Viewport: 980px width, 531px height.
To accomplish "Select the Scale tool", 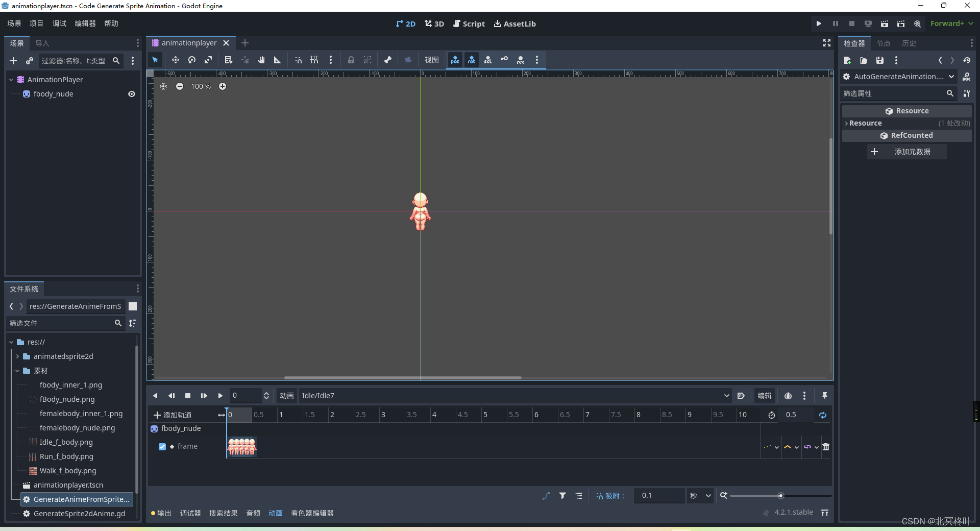I will 208,60.
